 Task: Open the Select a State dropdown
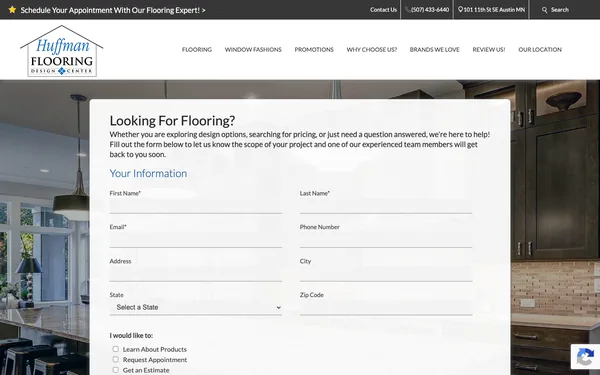point(196,307)
